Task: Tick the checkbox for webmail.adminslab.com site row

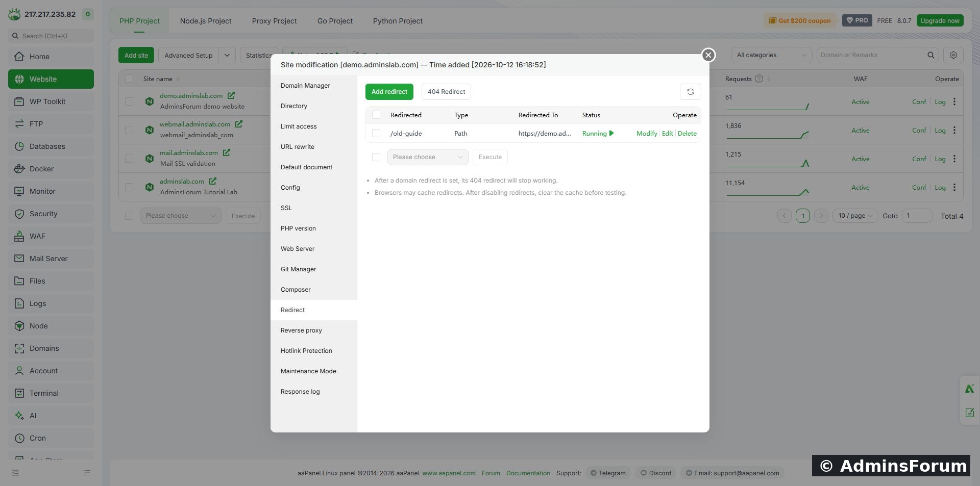Action: (x=129, y=130)
